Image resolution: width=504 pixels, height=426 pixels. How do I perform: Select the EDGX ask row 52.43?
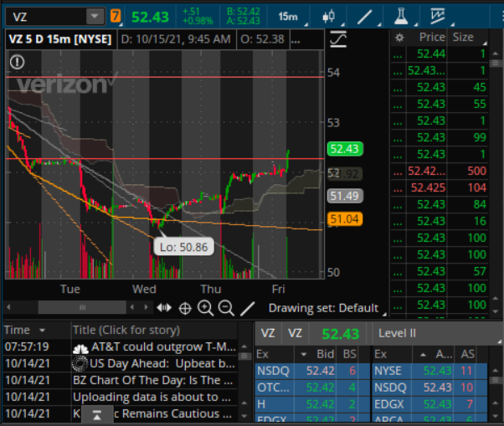[x=430, y=404]
